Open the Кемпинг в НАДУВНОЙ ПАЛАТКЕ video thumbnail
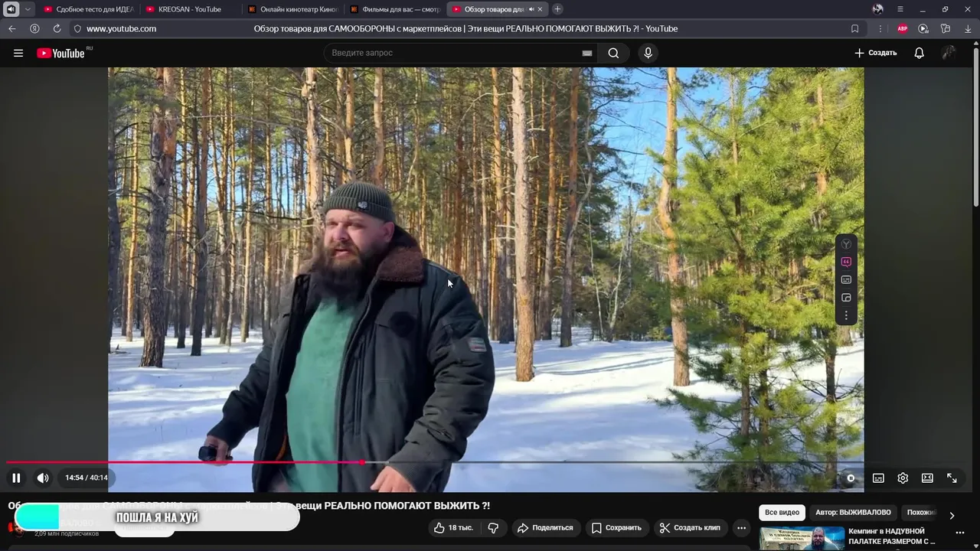Viewport: 980px width, 551px height. pos(802,538)
